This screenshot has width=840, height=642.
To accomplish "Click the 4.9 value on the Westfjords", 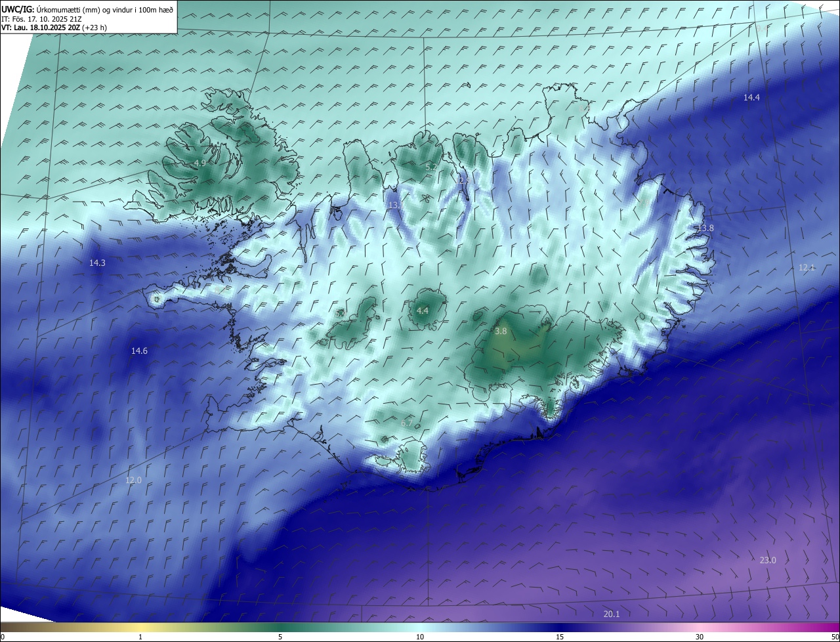I will [x=200, y=163].
